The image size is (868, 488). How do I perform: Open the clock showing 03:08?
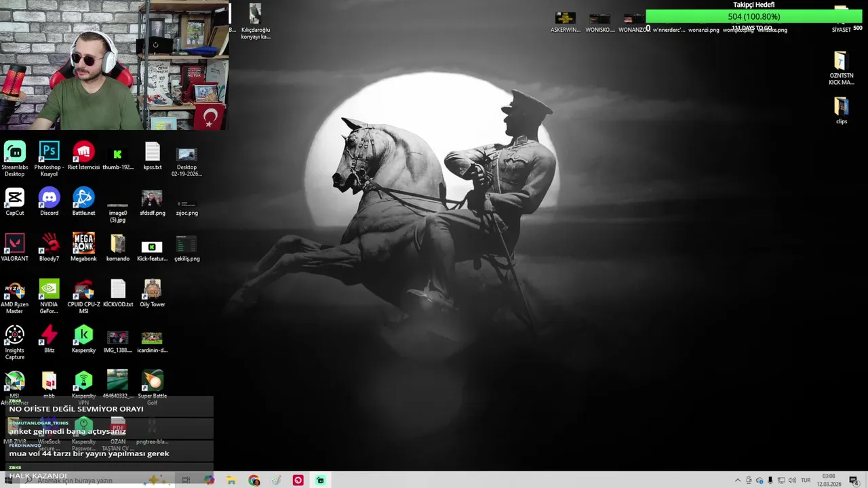[829, 480]
